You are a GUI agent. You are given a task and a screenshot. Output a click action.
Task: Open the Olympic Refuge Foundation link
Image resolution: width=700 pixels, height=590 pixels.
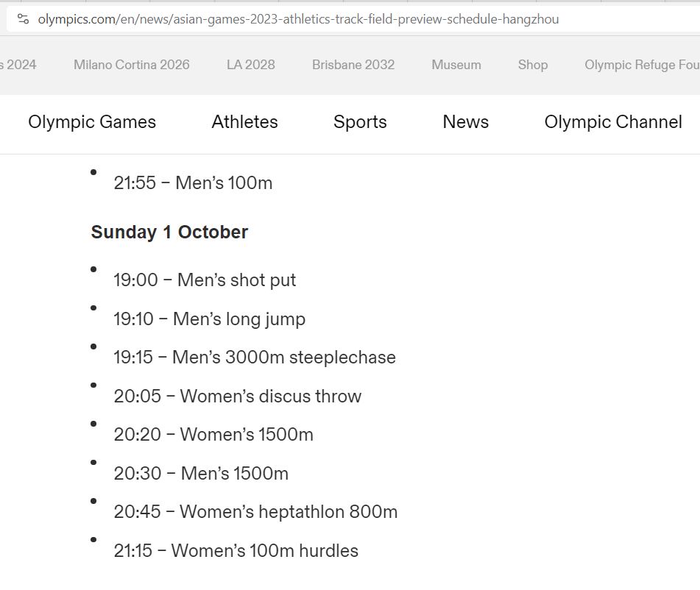[642, 65]
